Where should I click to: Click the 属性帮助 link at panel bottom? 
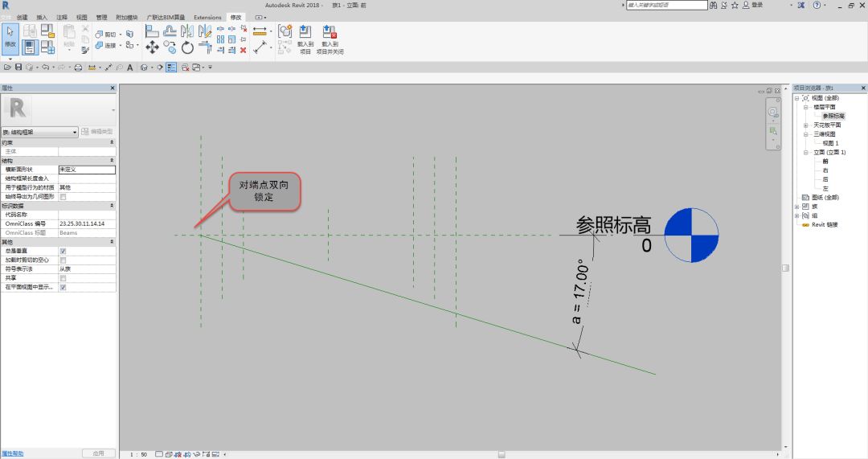13,453
